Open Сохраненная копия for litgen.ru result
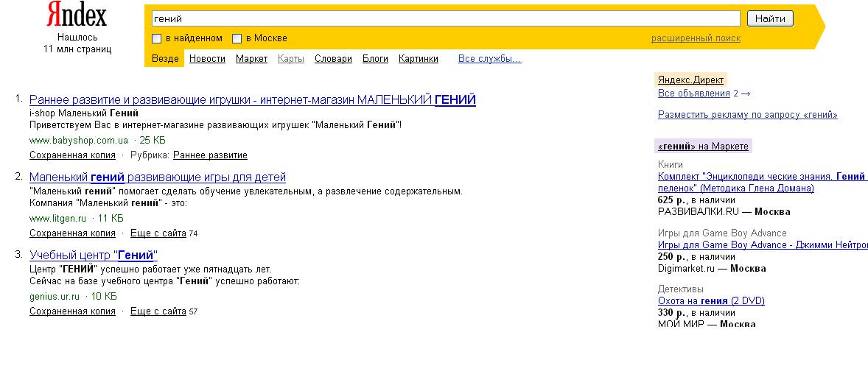This screenshot has height=377, width=868. 72,233
